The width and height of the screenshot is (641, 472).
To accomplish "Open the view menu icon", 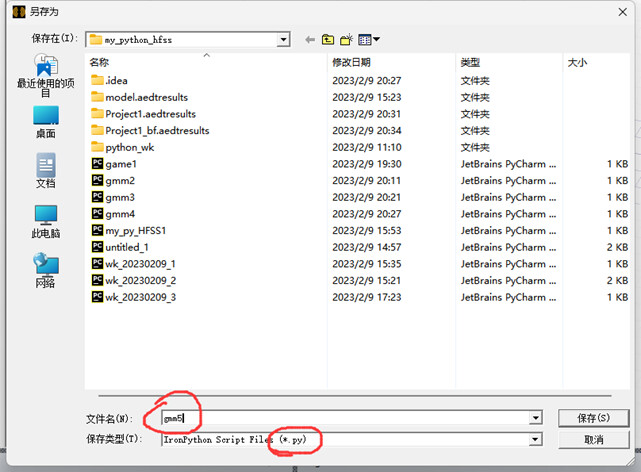I will click(369, 40).
